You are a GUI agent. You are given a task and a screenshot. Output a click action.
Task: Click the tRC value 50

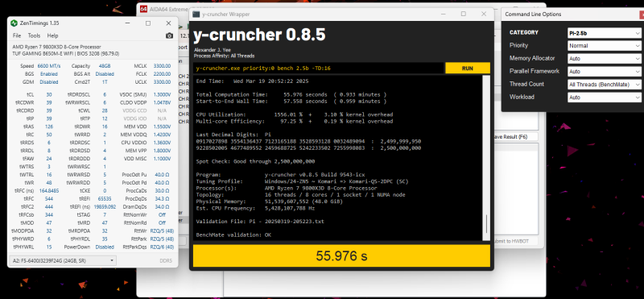pyautogui.click(x=49, y=135)
